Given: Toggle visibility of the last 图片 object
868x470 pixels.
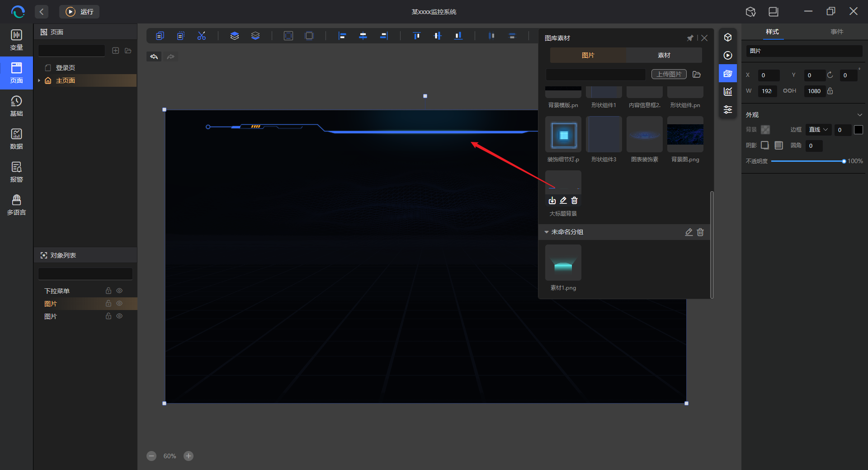Looking at the screenshot, I should [x=119, y=316].
